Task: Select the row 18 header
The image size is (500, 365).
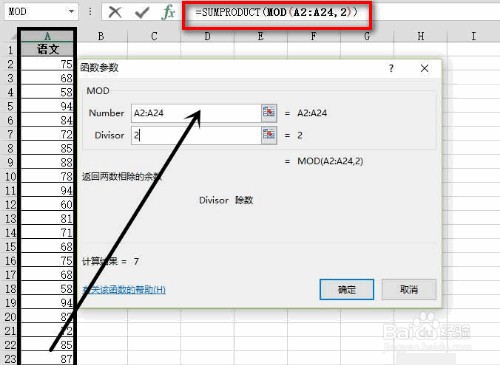Action: (10, 289)
